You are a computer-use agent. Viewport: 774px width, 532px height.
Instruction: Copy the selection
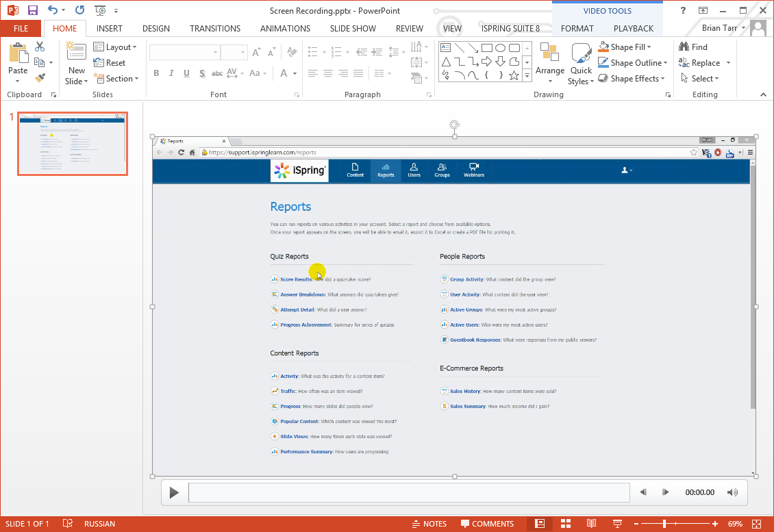pos(40,62)
